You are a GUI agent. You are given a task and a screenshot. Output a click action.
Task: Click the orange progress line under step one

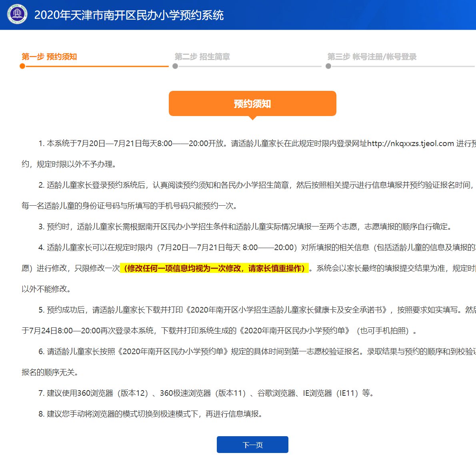(96, 66)
